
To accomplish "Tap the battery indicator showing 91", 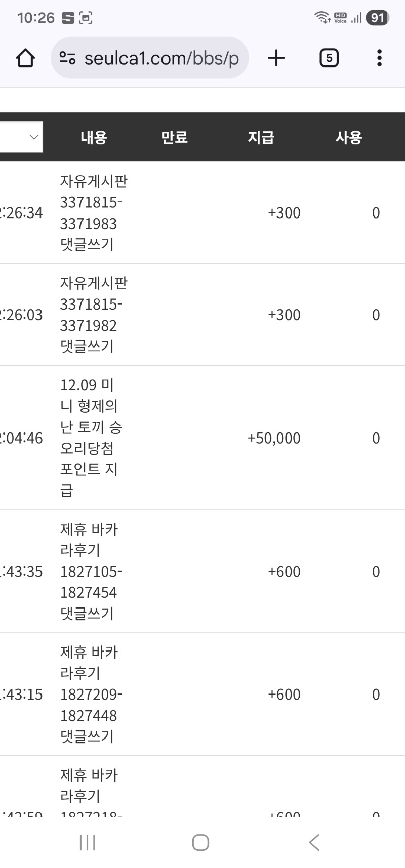I will point(376,17).
